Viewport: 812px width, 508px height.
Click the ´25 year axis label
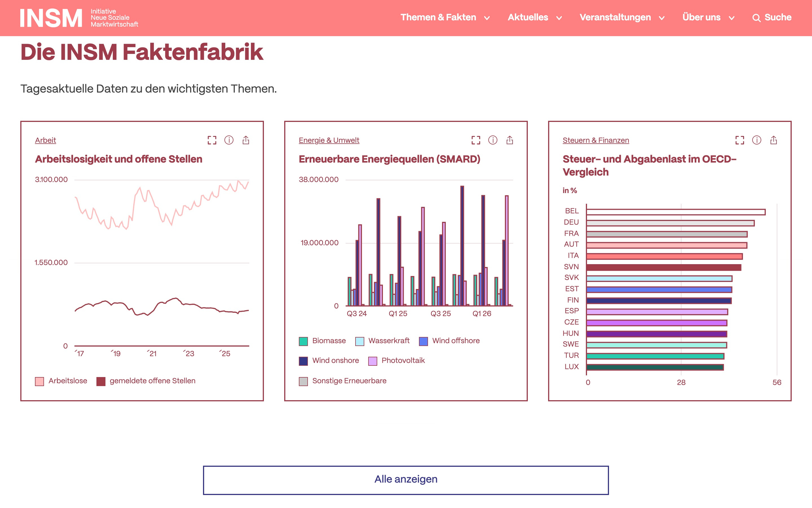point(225,353)
